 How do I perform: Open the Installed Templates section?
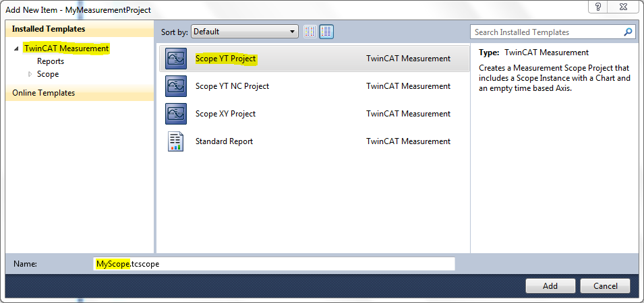pyautogui.click(x=80, y=29)
